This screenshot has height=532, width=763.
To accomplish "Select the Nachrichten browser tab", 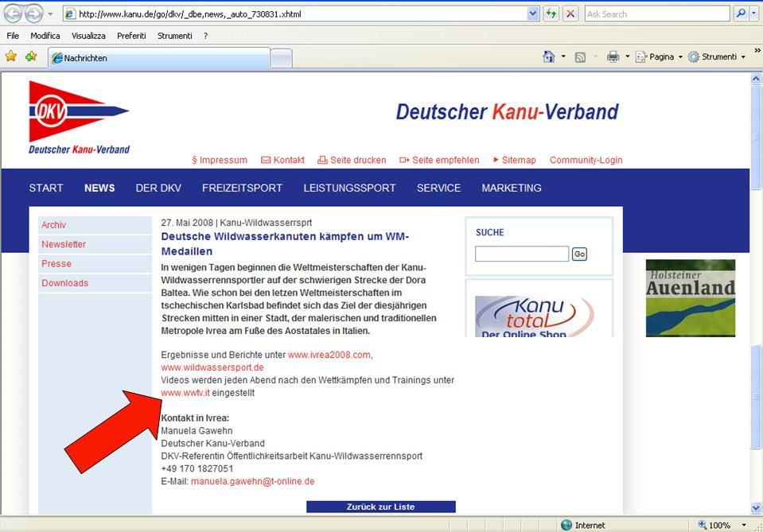I will pyautogui.click(x=159, y=58).
